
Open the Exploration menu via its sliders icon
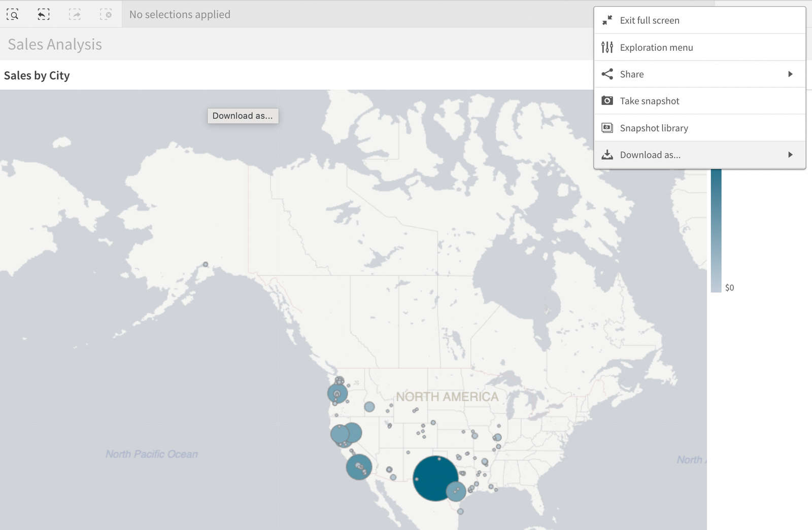click(x=607, y=47)
